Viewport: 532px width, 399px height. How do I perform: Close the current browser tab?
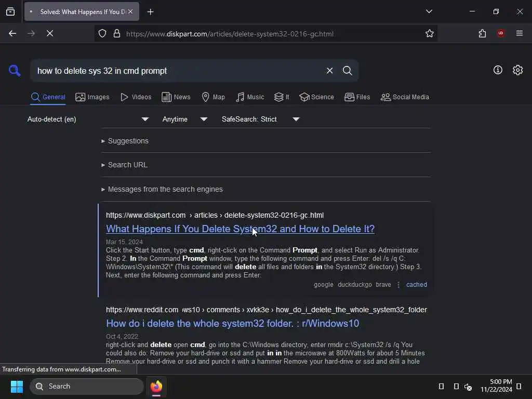pyautogui.click(x=130, y=12)
